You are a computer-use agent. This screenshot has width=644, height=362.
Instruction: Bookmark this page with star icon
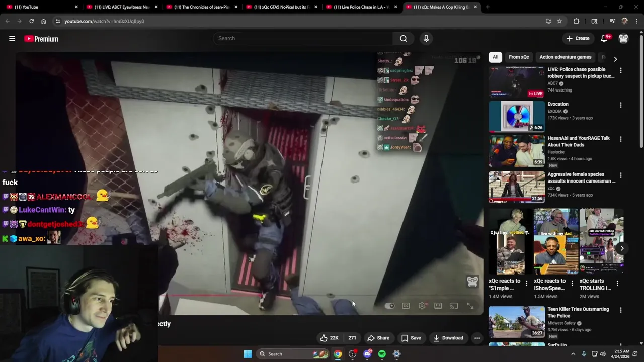point(559,21)
